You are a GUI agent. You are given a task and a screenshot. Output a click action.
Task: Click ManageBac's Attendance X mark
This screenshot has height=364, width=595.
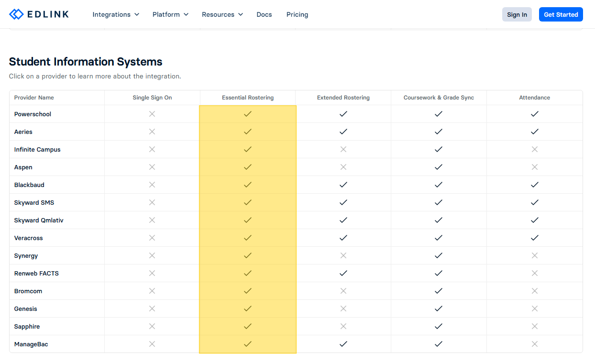[535, 344]
